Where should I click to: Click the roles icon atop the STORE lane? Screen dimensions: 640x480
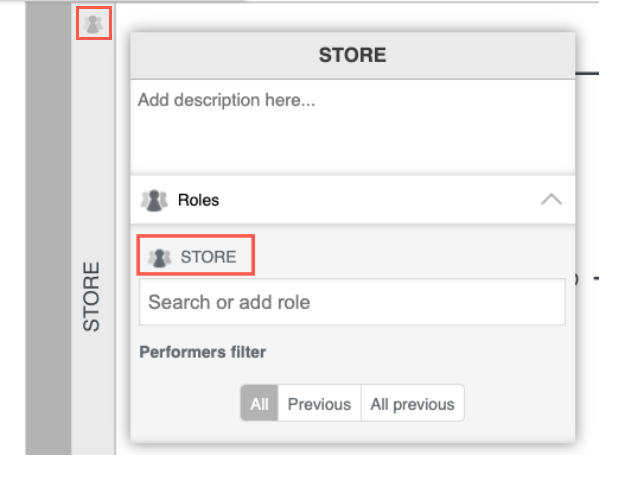tap(93, 24)
